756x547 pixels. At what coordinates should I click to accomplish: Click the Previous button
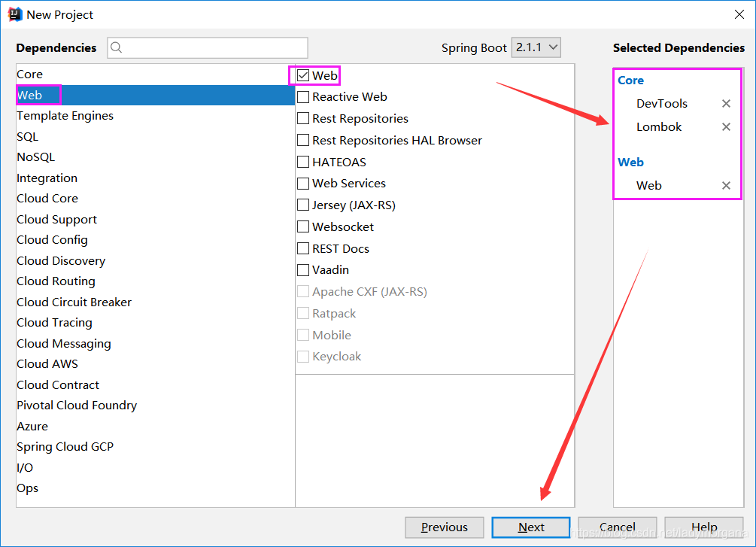click(x=444, y=527)
